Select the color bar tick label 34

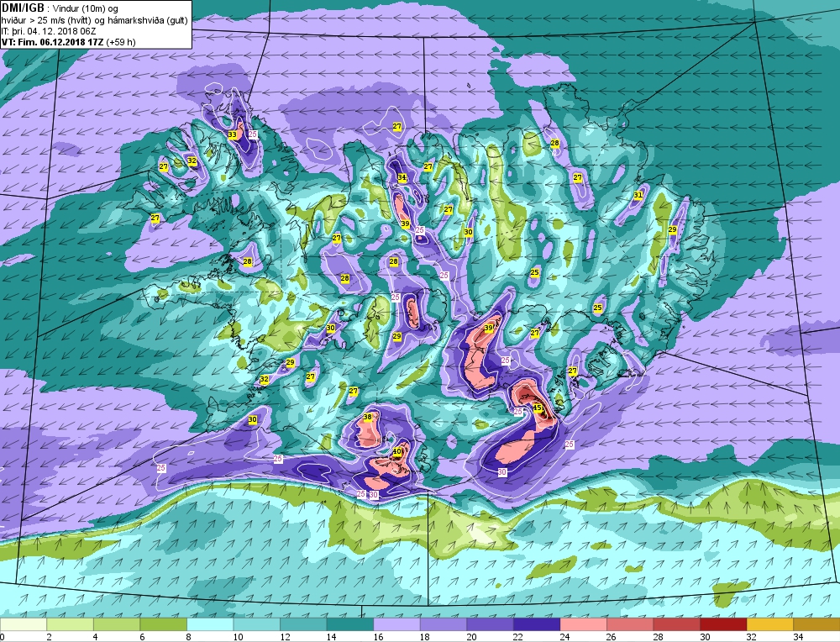click(x=798, y=637)
